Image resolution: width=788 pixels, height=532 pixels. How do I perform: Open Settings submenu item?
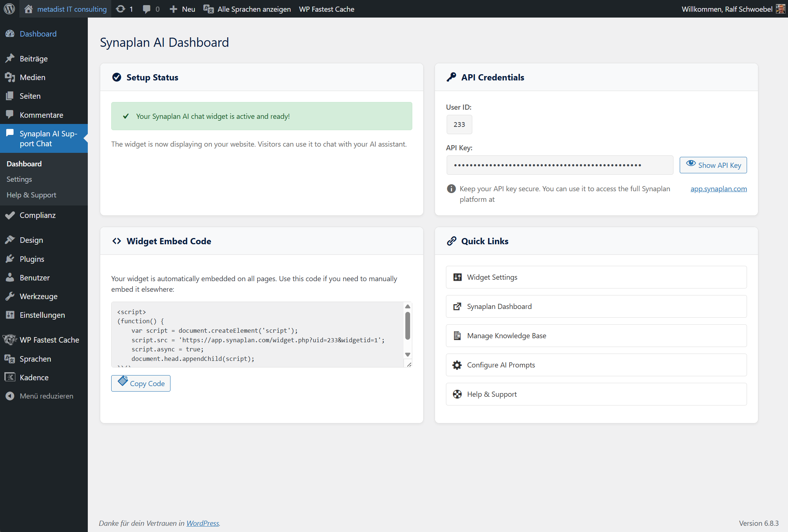(x=19, y=179)
